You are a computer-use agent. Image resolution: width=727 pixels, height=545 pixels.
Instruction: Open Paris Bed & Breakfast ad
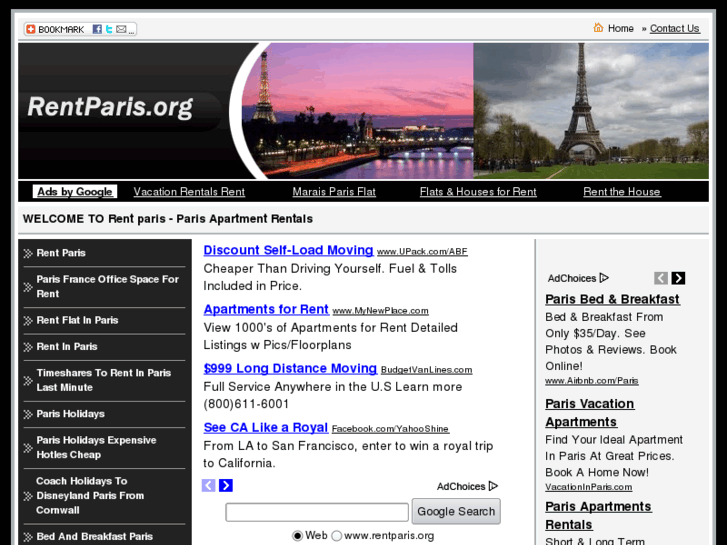click(612, 299)
